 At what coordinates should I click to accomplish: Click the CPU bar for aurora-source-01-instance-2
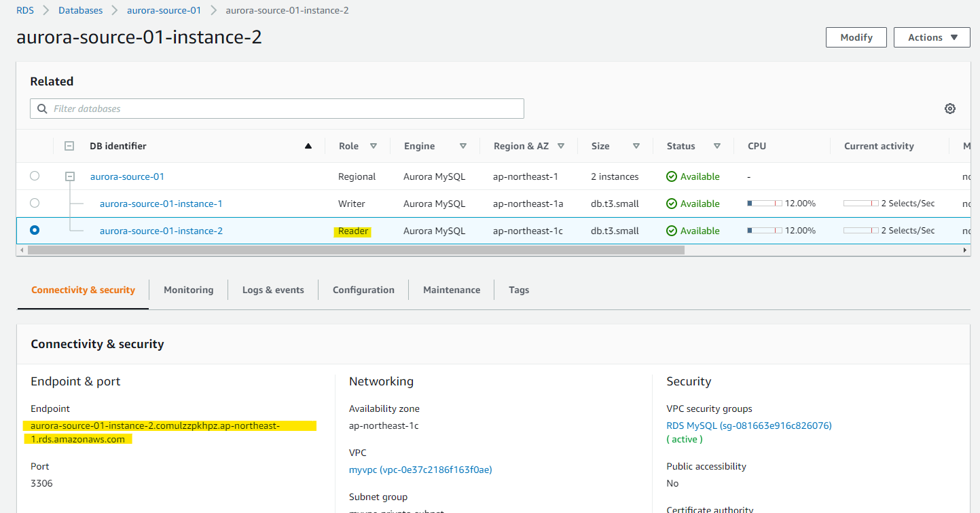pos(765,231)
